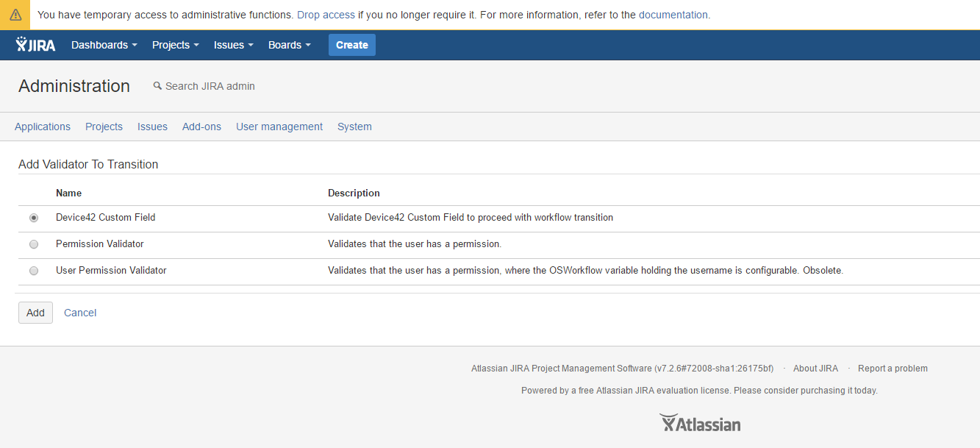The height and width of the screenshot is (448, 980).
Task: Switch to the Issues admin tab
Action: 152,127
